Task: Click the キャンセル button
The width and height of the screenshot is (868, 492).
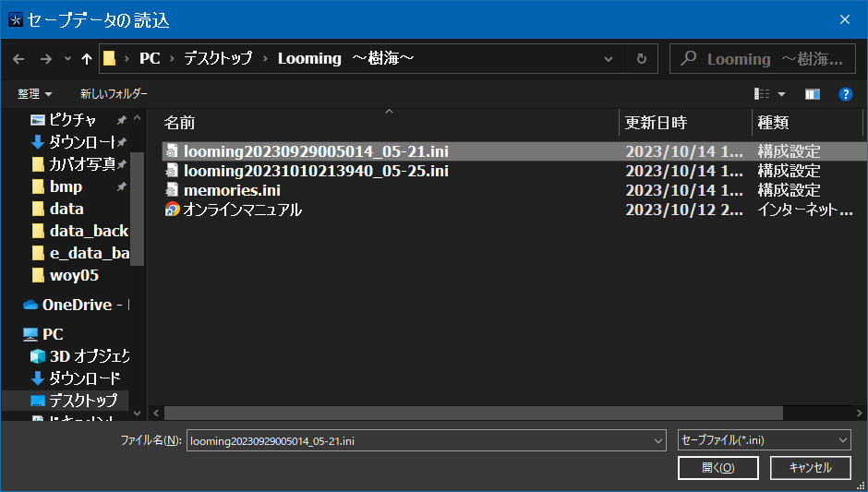Action: [810, 468]
